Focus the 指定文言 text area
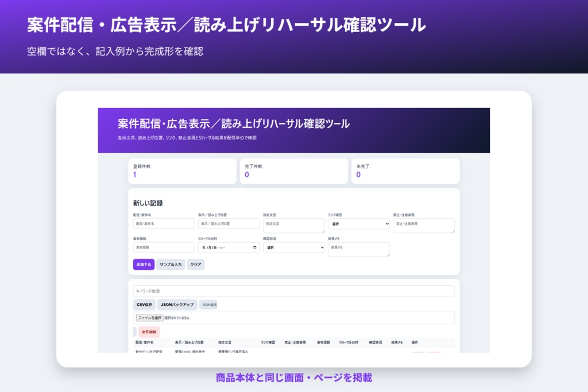The image size is (588, 392). (294, 226)
